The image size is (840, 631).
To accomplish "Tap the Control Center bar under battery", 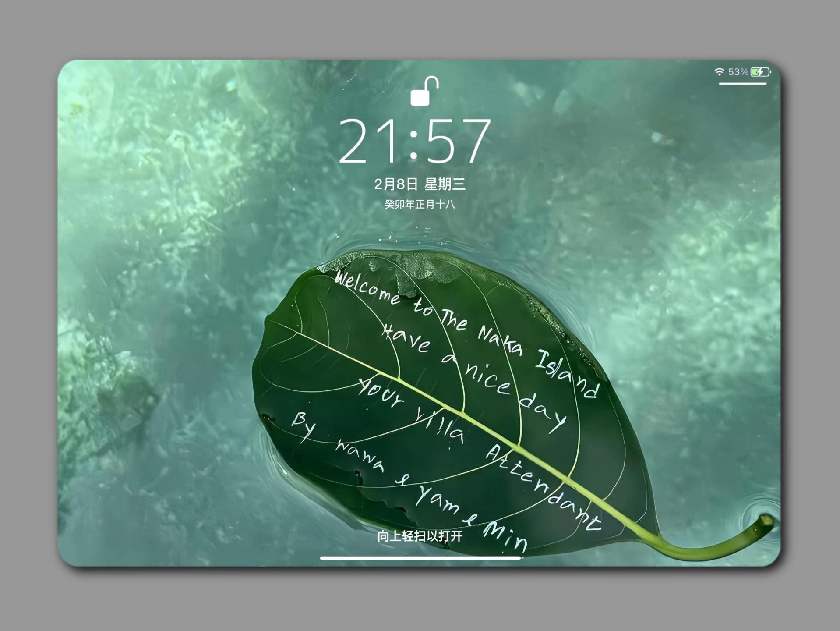I will tap(743, 83).
